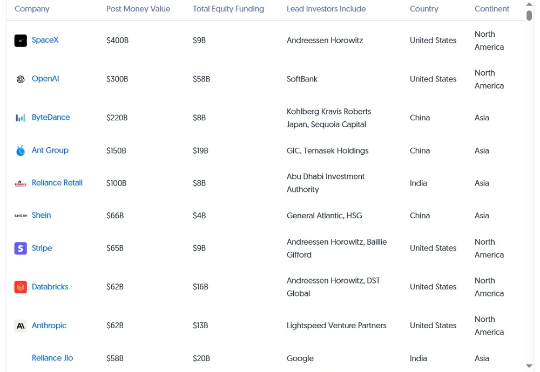This screenshot has width=540, height=372.
Task: Sort by Post Money Value column header
Action: (138, 9)
